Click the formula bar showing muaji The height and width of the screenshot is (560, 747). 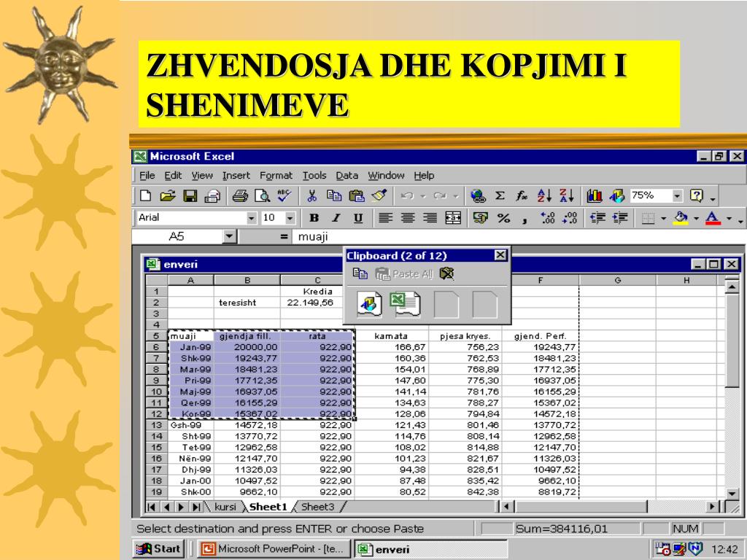coord(517,236)
